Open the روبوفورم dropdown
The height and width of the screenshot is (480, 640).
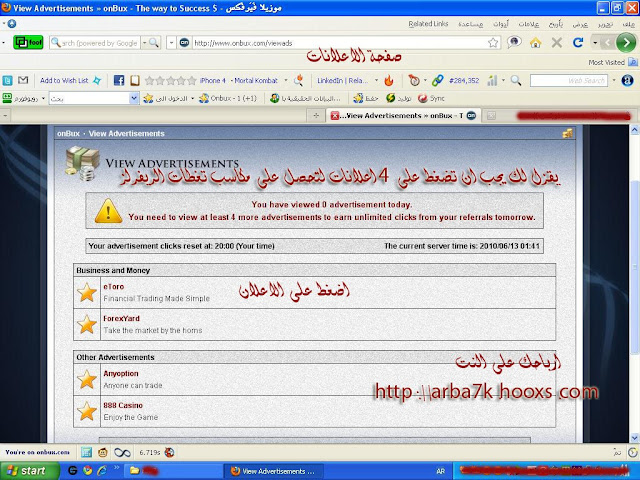(x=43, y=98)
